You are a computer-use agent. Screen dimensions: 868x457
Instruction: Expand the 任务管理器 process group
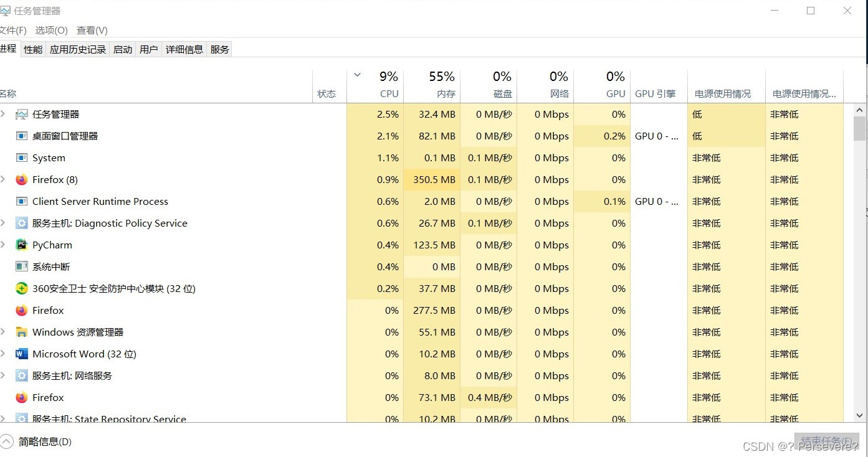tap(3, 114)
